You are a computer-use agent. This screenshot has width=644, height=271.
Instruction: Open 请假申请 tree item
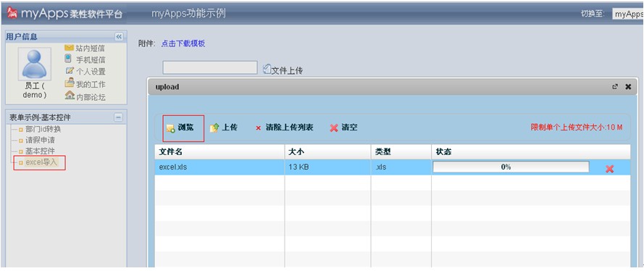click(40, 140)
